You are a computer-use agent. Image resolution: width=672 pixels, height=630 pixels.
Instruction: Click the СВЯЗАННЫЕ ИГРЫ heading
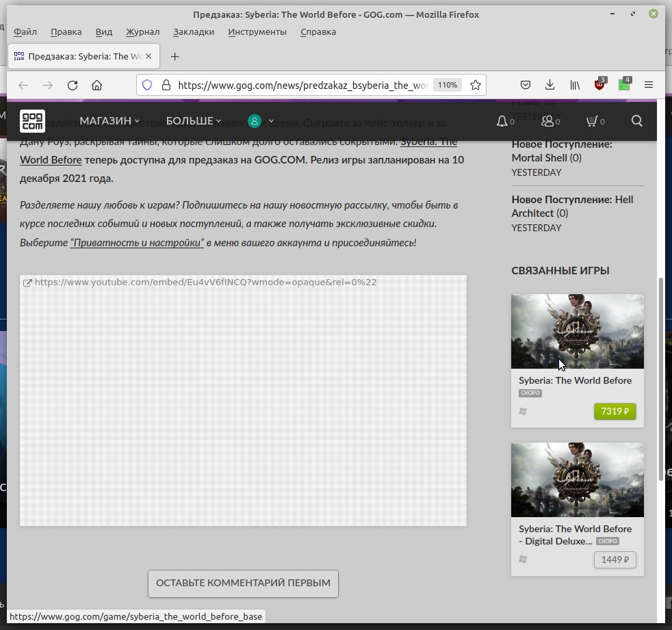tap(560, 271)
